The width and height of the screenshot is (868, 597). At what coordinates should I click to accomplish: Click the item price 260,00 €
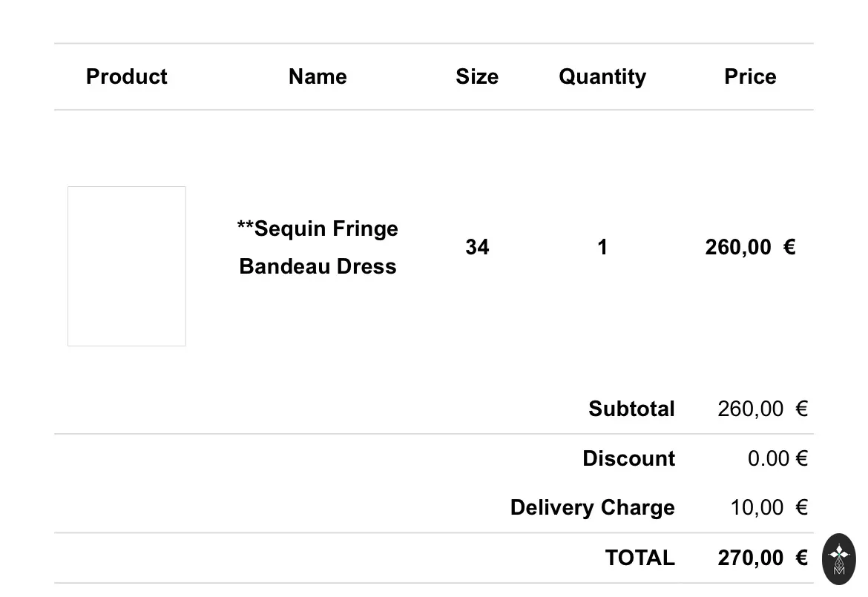[x=751, y=247]
